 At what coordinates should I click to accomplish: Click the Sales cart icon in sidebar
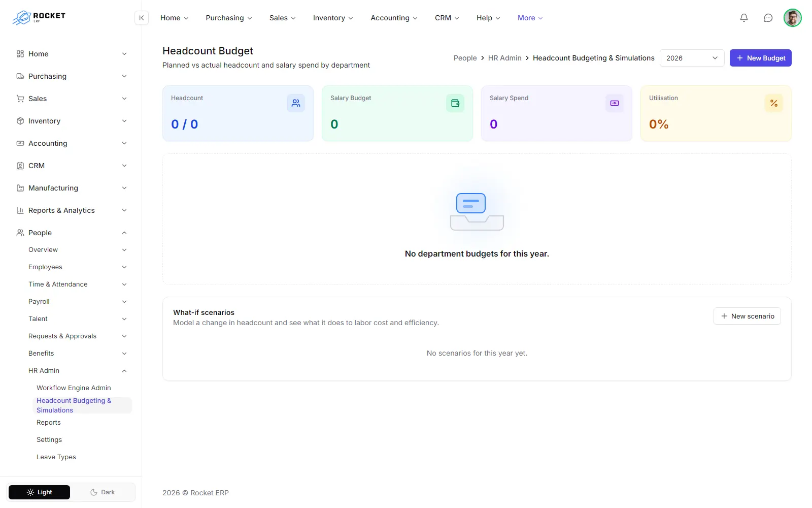point(20,99)
